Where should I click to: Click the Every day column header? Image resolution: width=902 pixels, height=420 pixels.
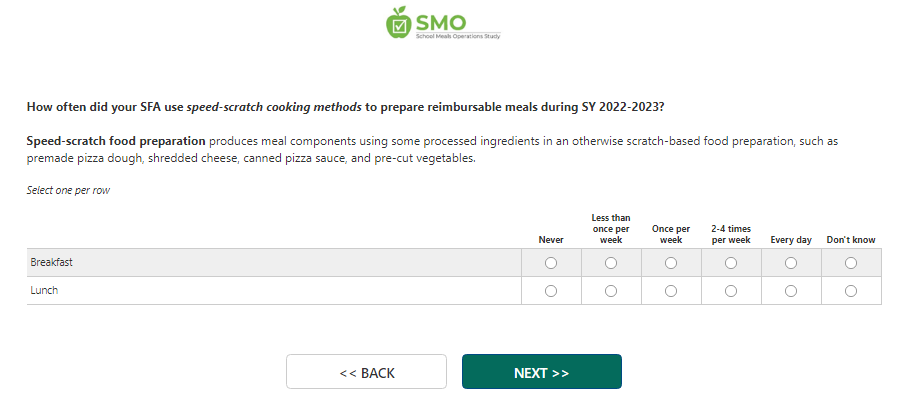(x=791, y=240)
